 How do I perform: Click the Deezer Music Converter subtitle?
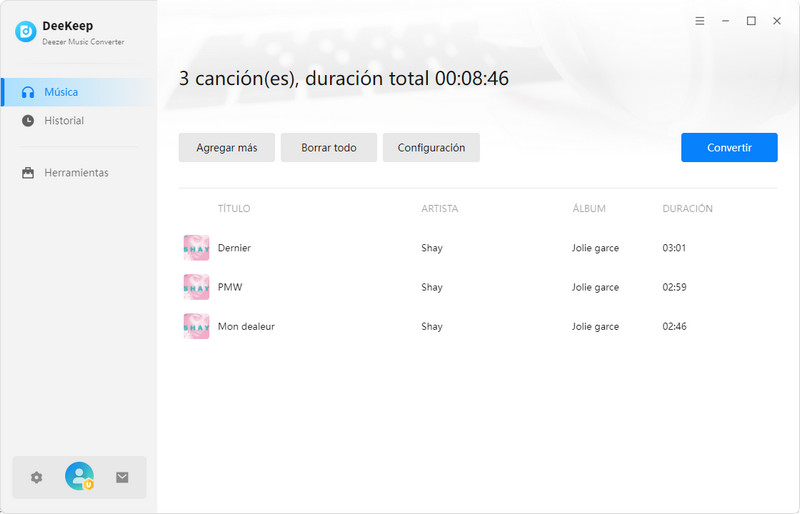(83, 42)
